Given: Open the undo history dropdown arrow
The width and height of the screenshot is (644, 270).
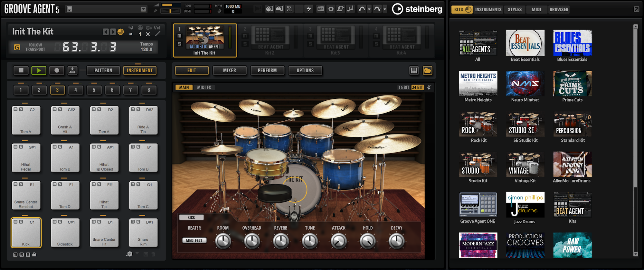Looking at the screenshot, I should click(x=369, y=9).
